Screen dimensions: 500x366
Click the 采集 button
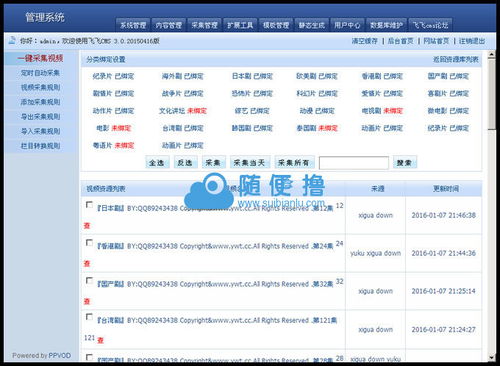213,162
